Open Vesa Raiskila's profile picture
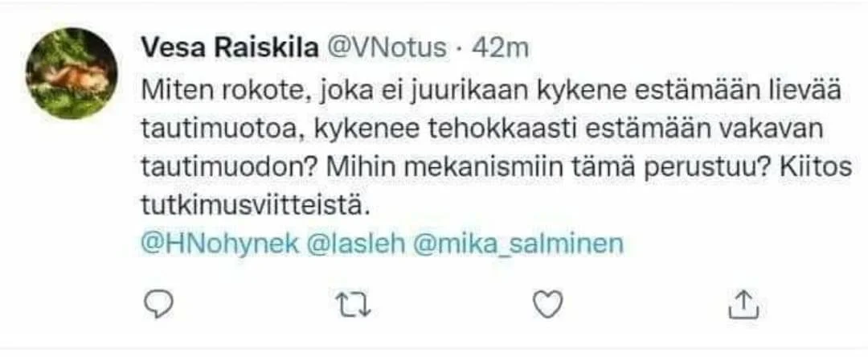 [x=71, y=73]
